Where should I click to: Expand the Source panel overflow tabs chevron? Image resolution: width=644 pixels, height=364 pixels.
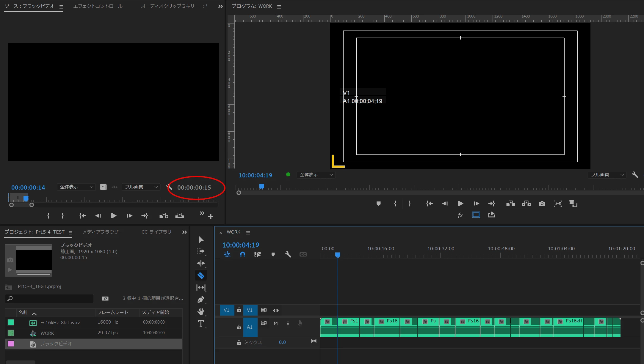(x=220, y=6)
